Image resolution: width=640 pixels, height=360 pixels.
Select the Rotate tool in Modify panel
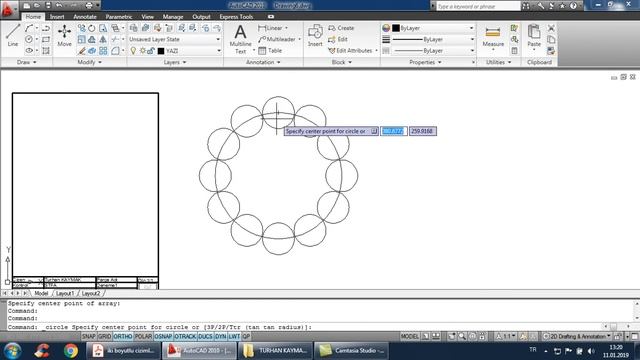click(x=92, y=28)
